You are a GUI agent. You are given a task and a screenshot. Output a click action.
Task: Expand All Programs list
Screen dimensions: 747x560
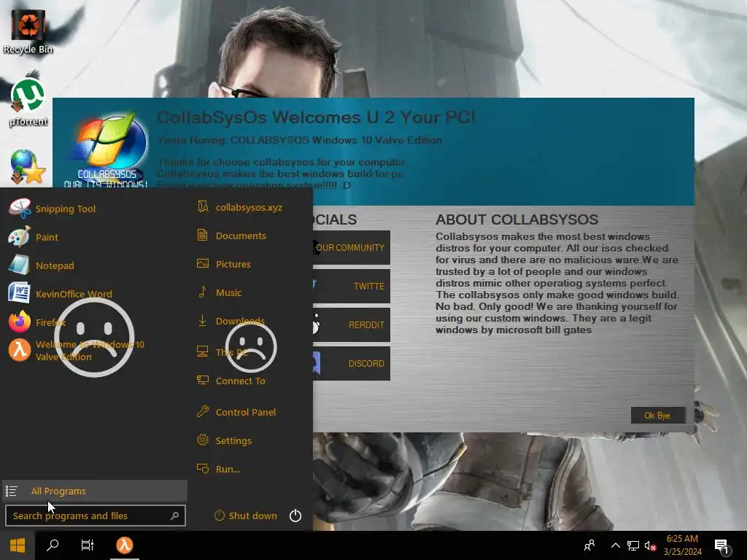(x=94, y=491)
